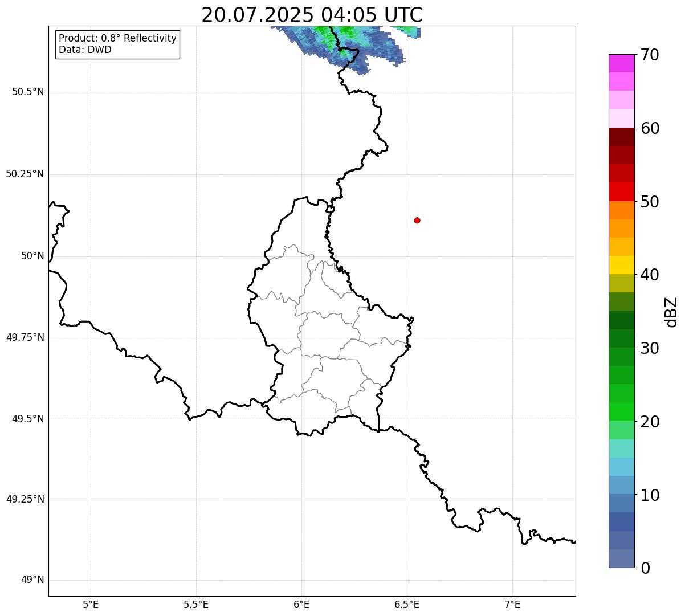
Task: Click the latitude label "49°N"
Action: coord(32,580)
